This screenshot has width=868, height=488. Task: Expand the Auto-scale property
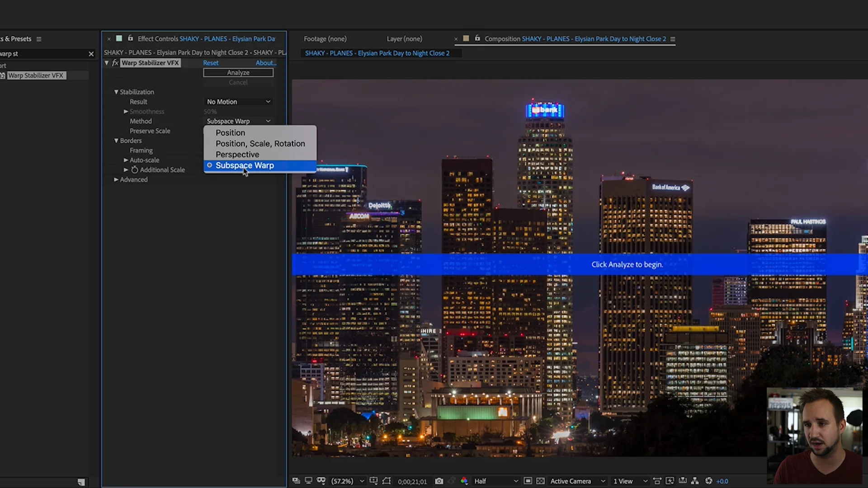(x=126, y=160)
